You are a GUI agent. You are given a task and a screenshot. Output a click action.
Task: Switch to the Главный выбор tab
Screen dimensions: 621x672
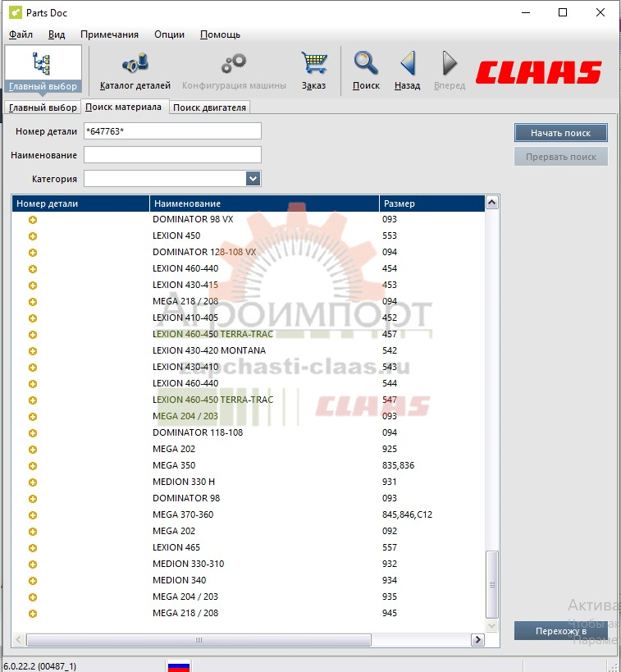click(43, 107)
